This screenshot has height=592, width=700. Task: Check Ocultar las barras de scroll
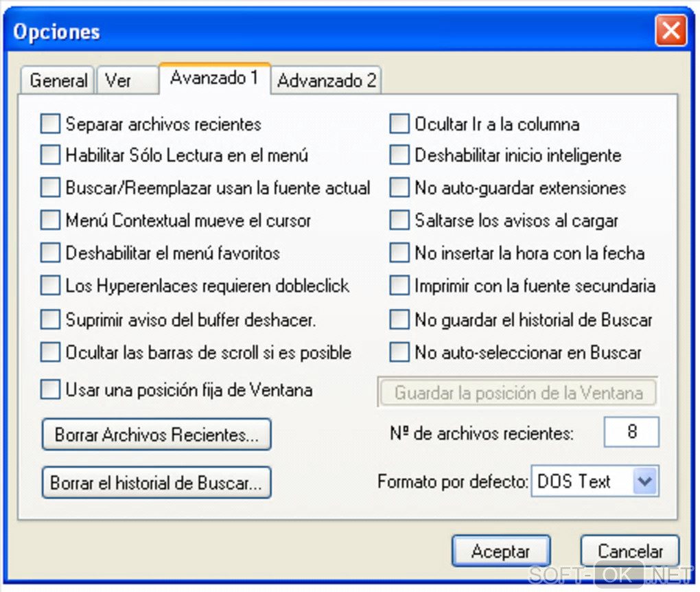51,352
